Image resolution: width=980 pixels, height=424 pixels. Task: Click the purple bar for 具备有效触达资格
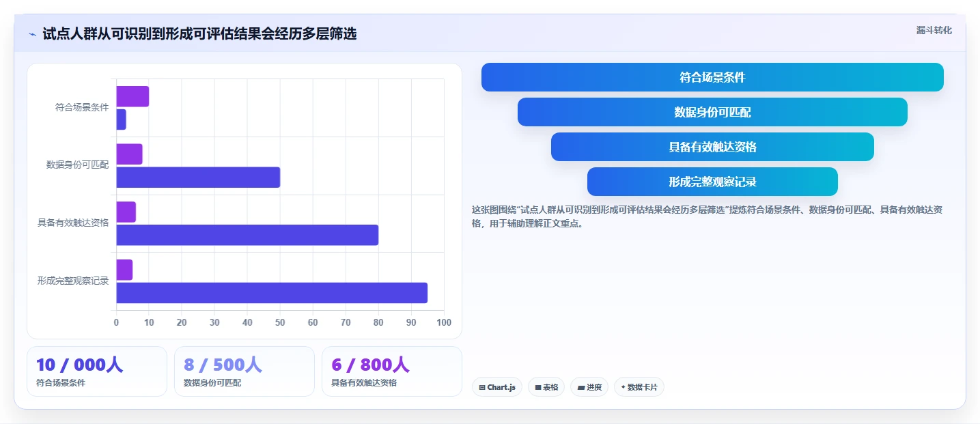[126, 212]
